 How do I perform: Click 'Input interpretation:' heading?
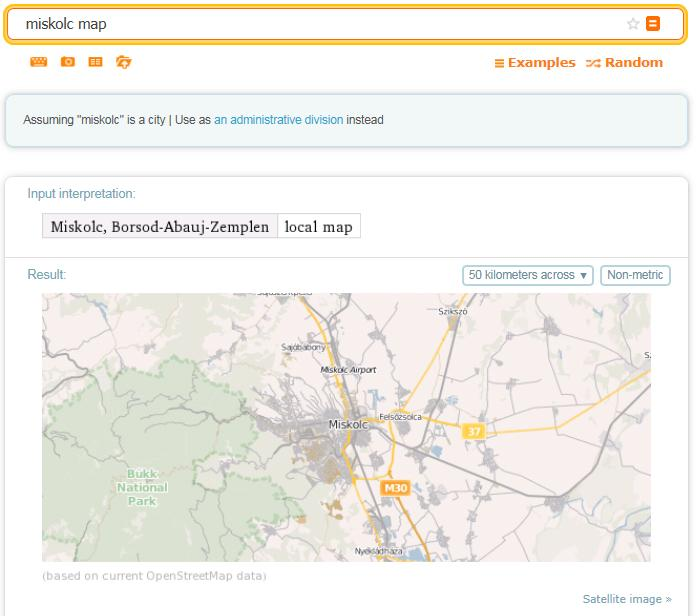coord(81,194)
